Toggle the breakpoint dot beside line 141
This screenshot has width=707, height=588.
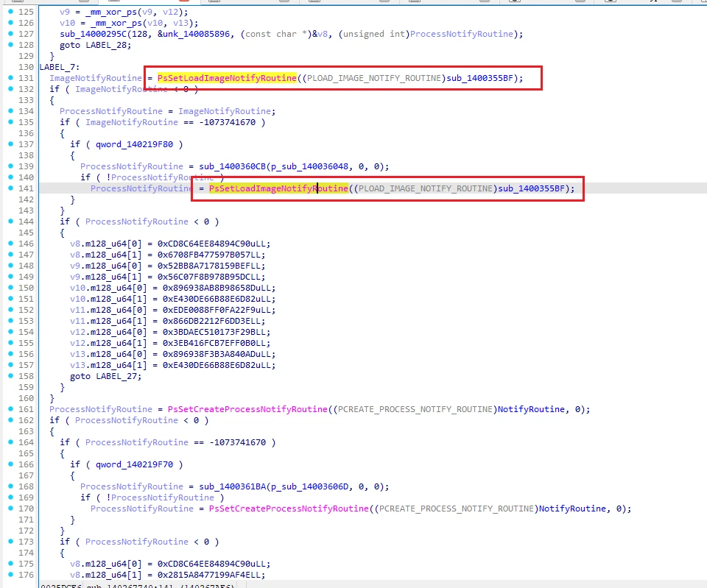click(x=11, y=188)
